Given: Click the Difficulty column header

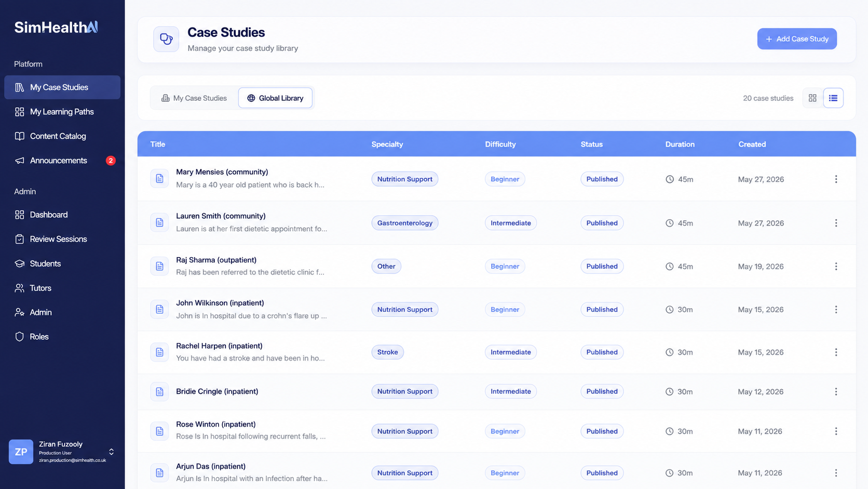Looking at the screenshot, I should [x=500, y=144].
